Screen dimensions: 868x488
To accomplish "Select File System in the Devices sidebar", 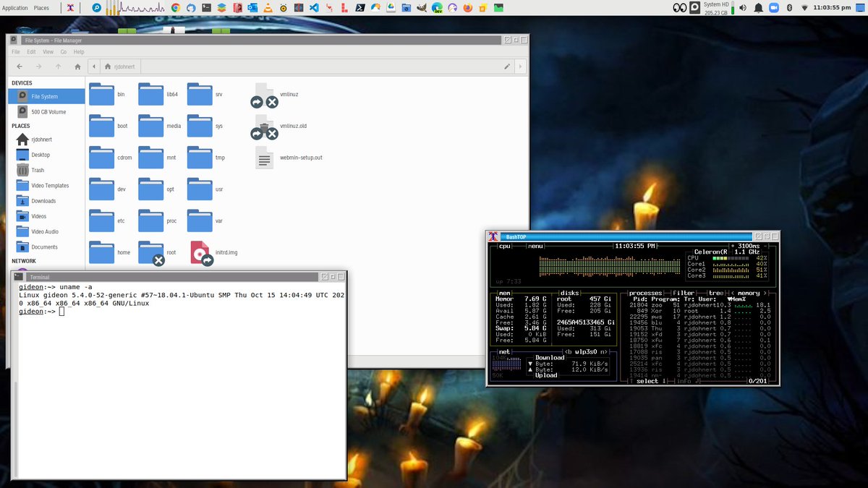I will pos(46,96).
